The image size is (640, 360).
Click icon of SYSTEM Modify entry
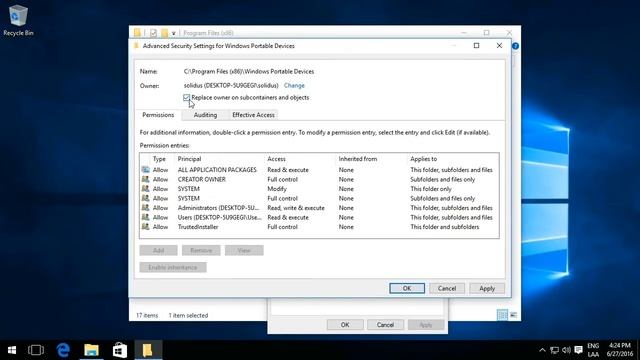(146, 189)
